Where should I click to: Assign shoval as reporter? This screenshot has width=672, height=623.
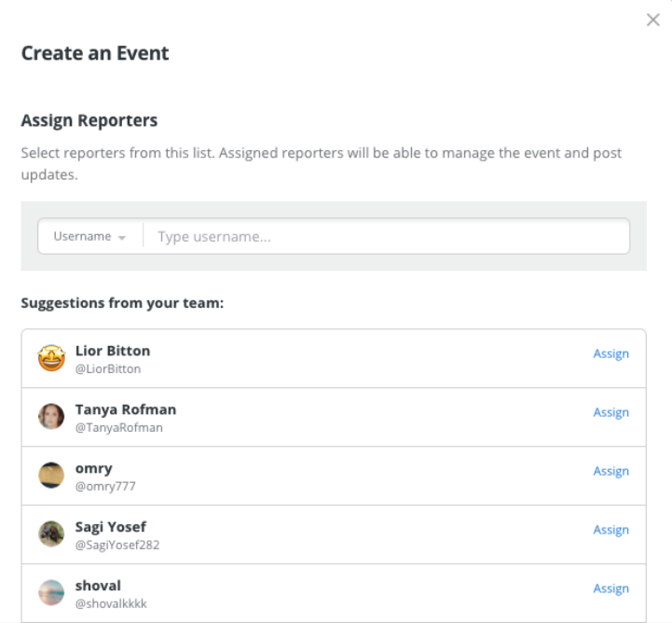610,588
